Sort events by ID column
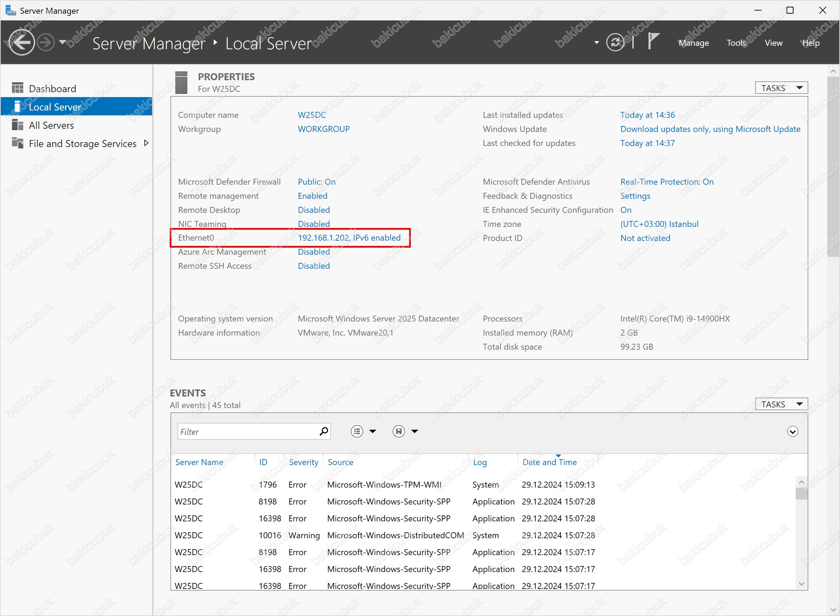The image size is (840, 616). pyautogui.click(x=263, y=462)
